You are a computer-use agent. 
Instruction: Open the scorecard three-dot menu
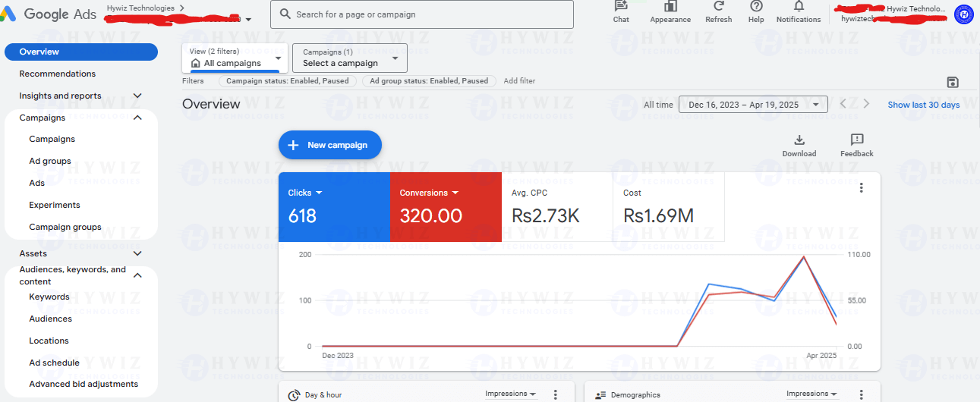coord(861,188)
